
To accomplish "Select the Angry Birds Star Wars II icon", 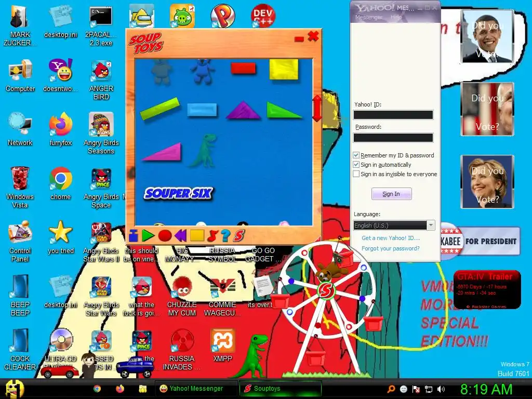I will coord(101,242).
